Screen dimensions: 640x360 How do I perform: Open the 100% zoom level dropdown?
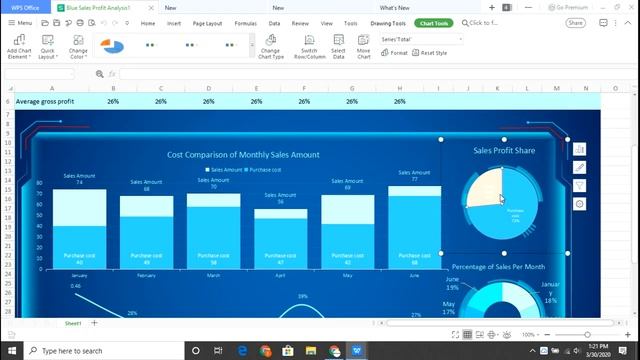(530, 335)
